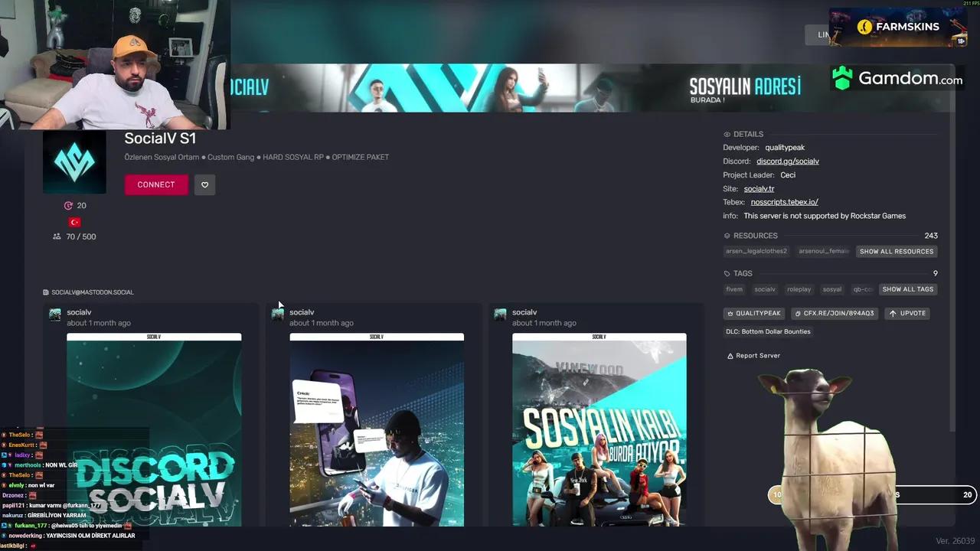This screenshot has width=980, height=551.
Task: Click the SocialV server logo icon
Action: click(x=74, y=161)
